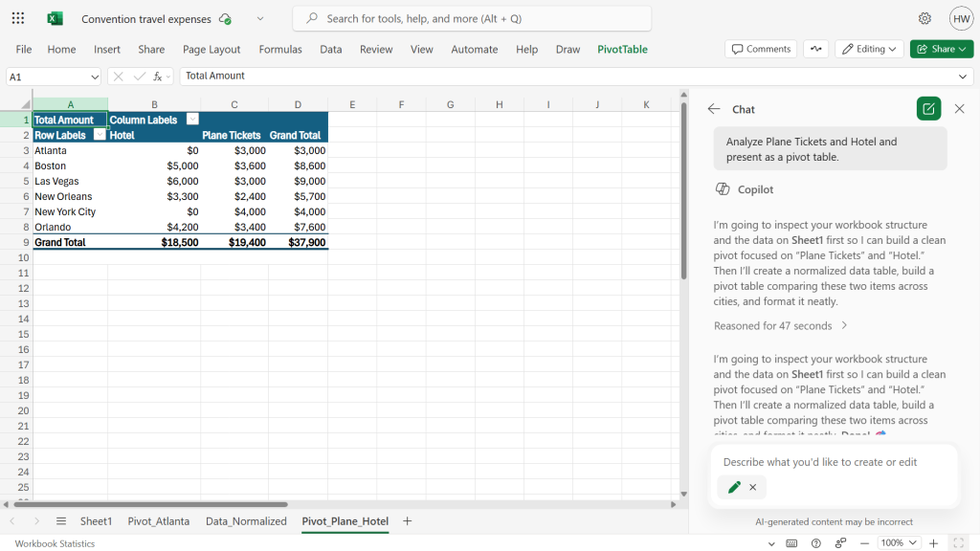Open the Settings gear
The image size is (980, 551).
coord(924,18)
